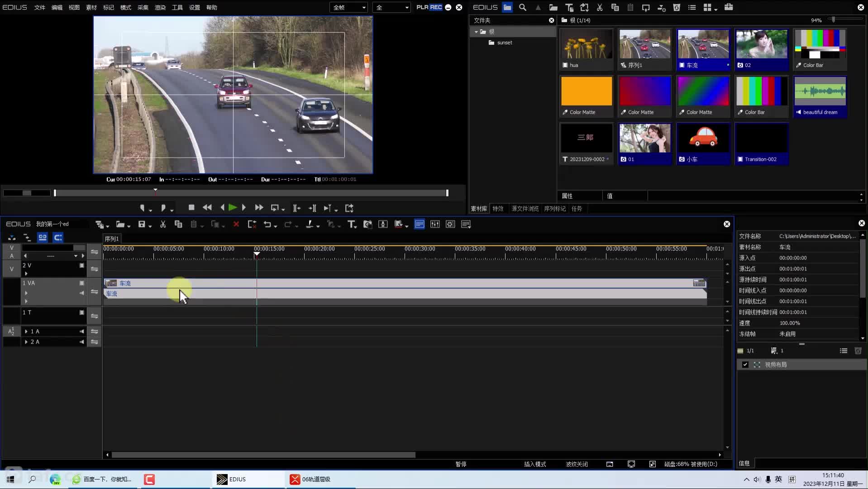Open the undo history dropdown arrow
868x489 pixels.
[275, 225]
